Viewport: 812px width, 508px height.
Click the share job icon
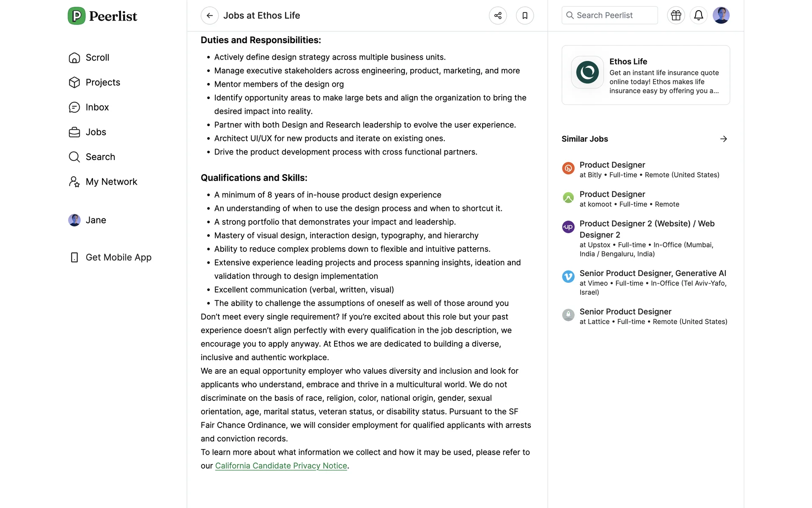coord(498,16)
